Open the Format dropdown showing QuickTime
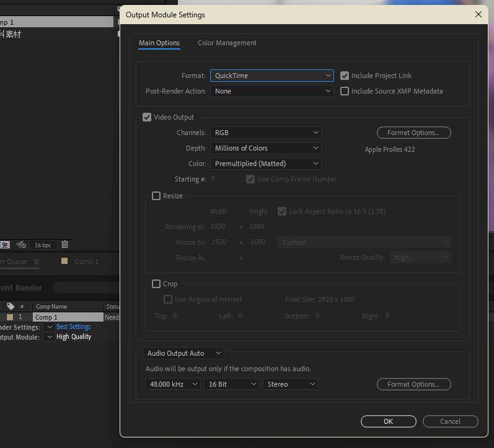 tap(272, 76)
